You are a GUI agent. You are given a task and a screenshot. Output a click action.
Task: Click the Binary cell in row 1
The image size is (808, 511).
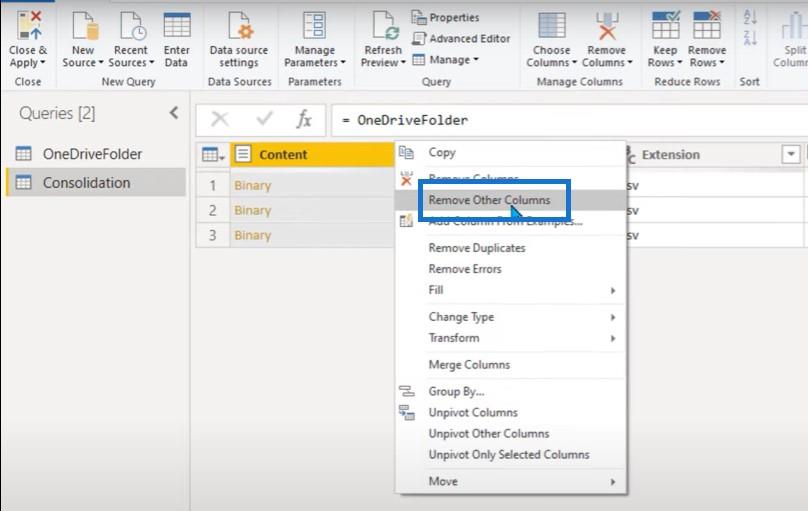312,185
